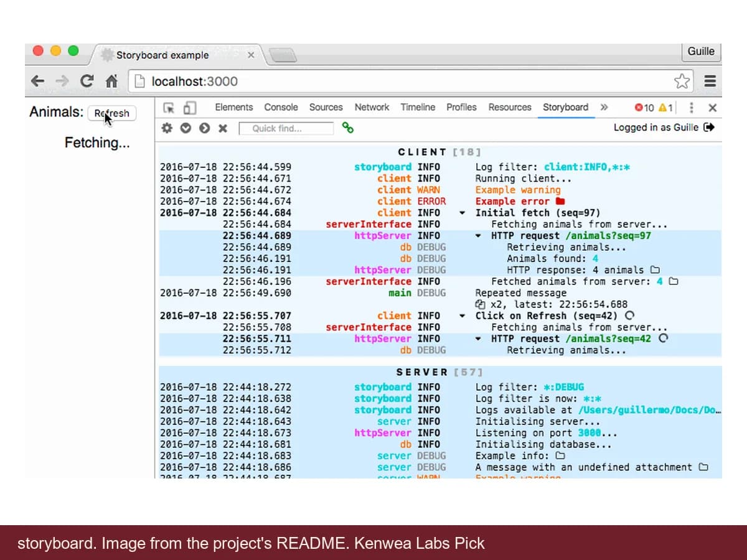Go to browser home icon

pos(111,81)
